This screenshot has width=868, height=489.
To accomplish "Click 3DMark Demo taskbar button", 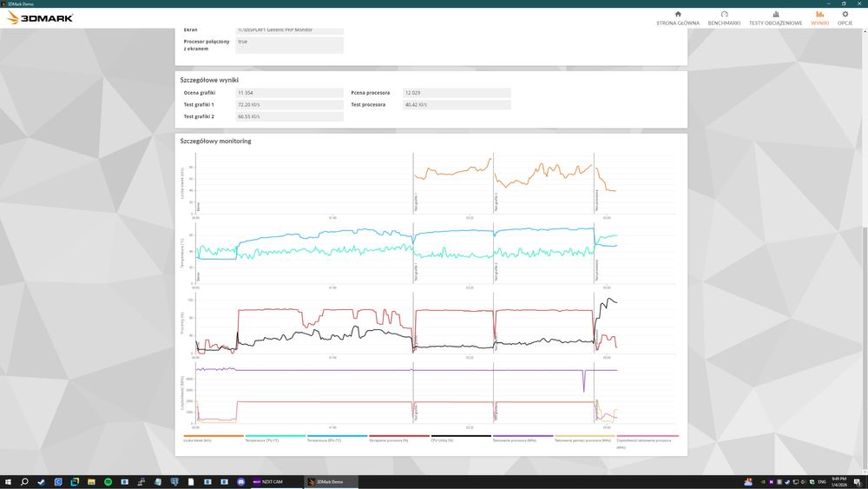I will pyautogui.click(x=331, y=482).
